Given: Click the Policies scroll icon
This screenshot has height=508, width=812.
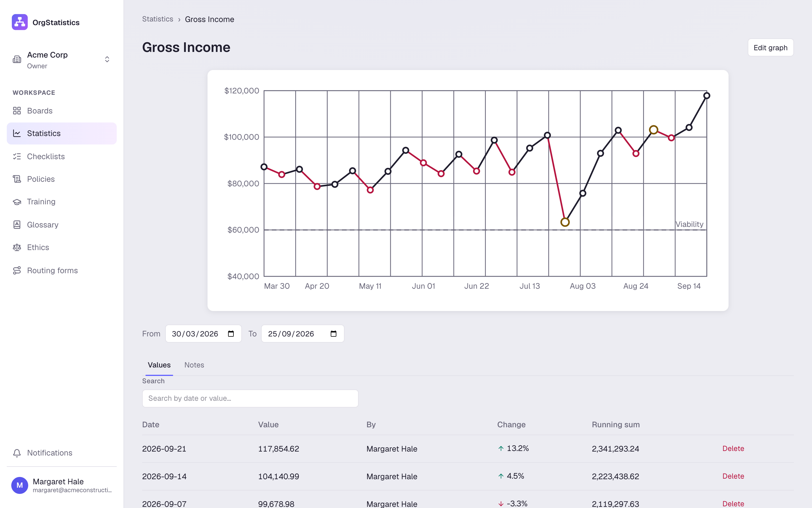Looking at the screenshot, I should tap(17, 179).
